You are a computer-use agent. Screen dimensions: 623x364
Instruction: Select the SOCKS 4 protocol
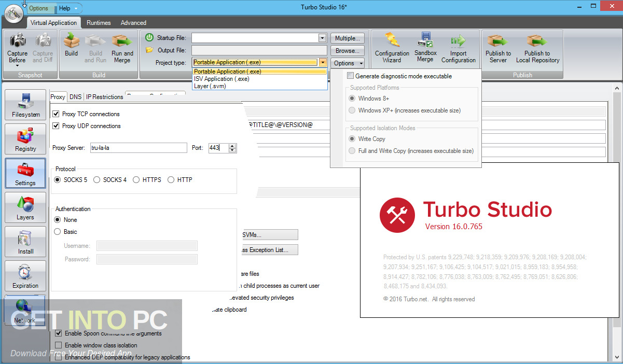pyautogui.click(x=97, y=180)
